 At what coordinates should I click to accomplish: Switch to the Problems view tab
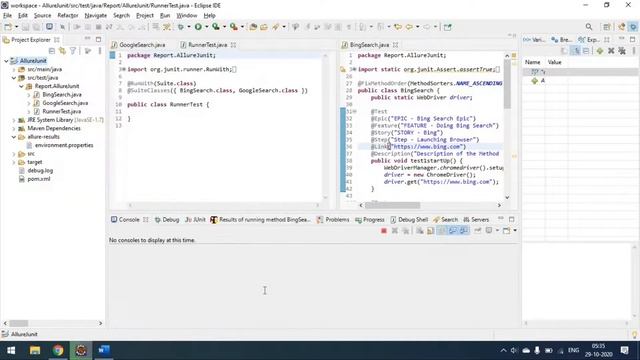(x=333, y=220)
